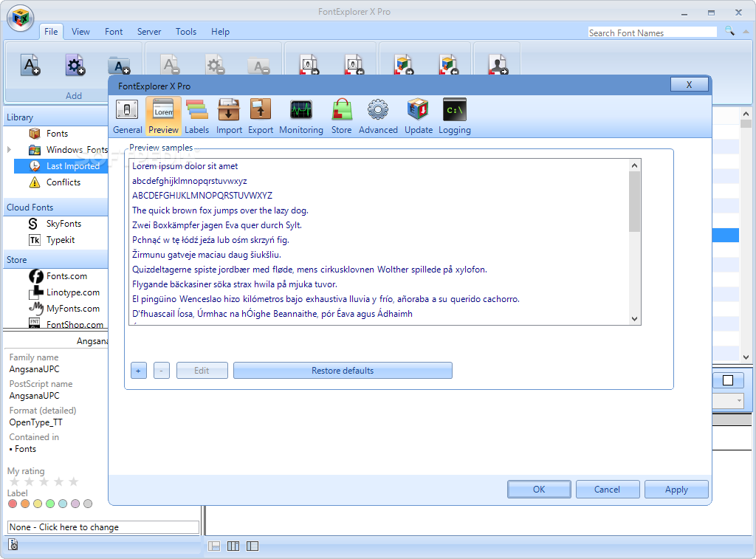Click the minus button to remove sample
The width and height of the screenshot is (756, 559).
[162, 371]
